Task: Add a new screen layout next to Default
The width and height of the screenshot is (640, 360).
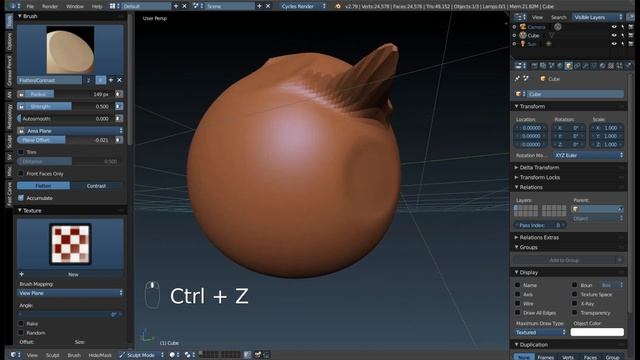Action: click(176, 6)
